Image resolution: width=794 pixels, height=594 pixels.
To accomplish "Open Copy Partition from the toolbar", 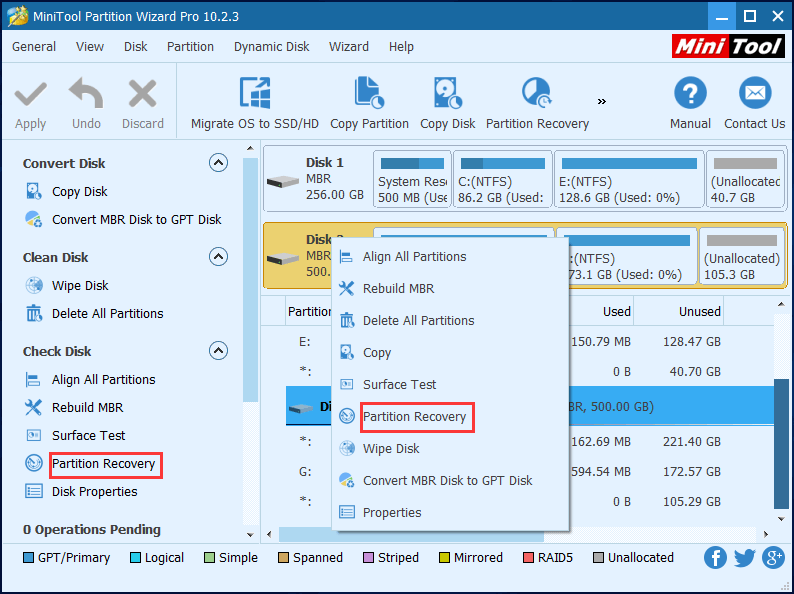I will [369, 104].
